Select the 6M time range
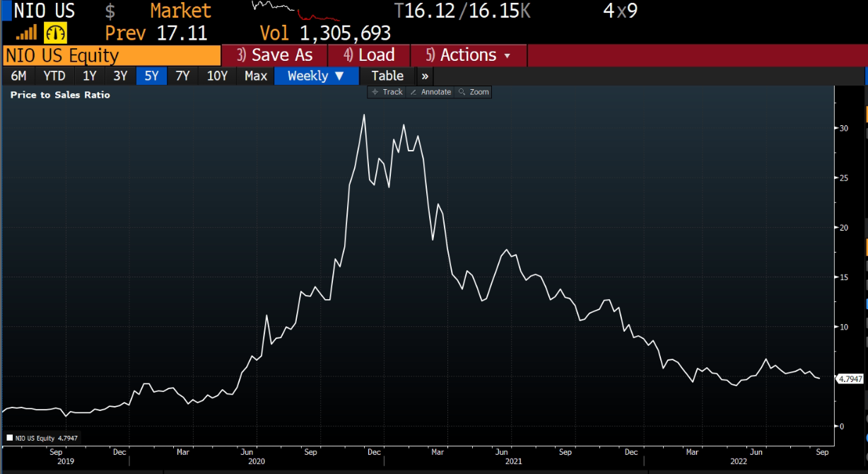This screenshot has width=868, height=474. (19, 76)
